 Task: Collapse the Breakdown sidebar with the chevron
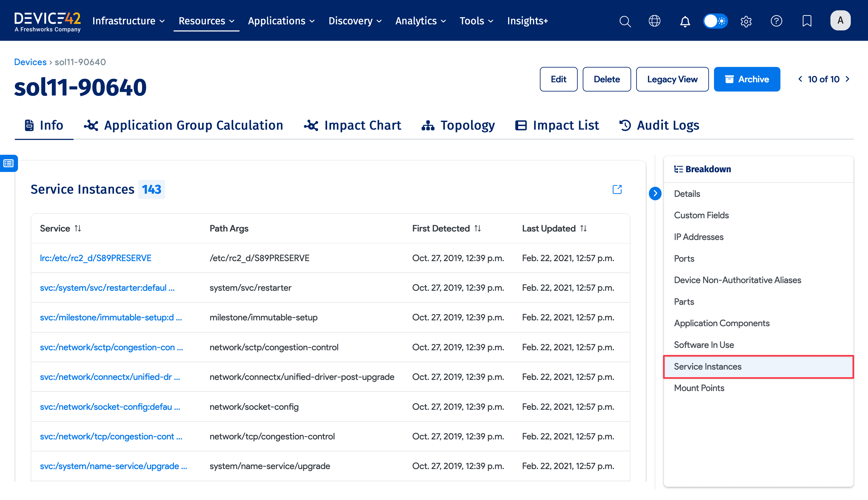coord(655,193)
